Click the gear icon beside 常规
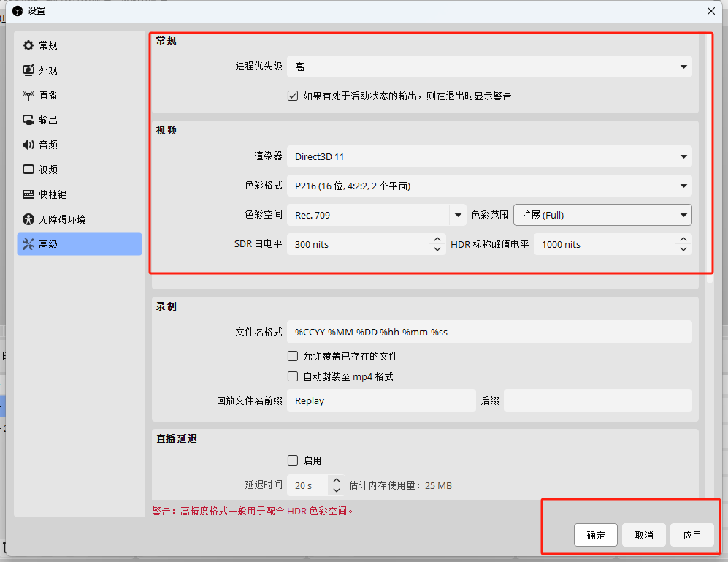This screenshot has height=562, width=728. (28, 45)
